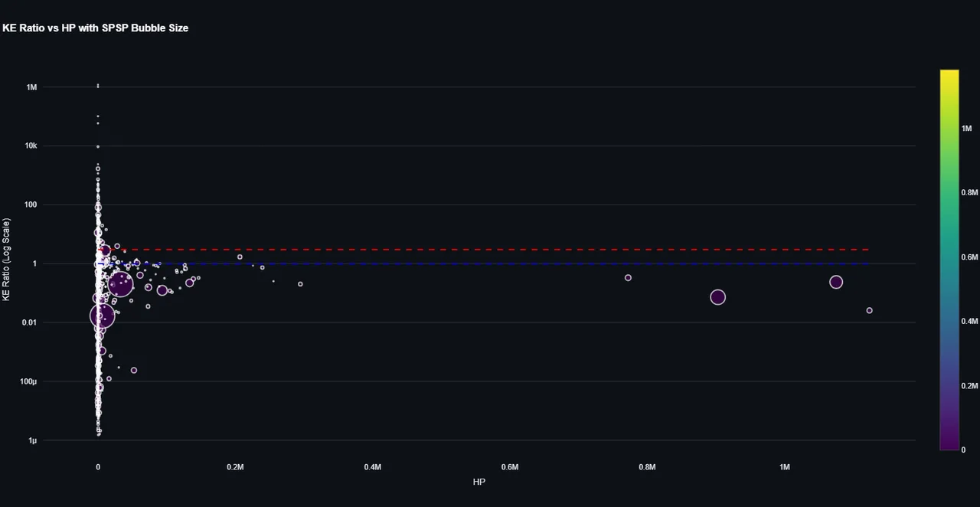
Task: Click the colorbar '0.2M' tick label
Action: coord(970,385)
